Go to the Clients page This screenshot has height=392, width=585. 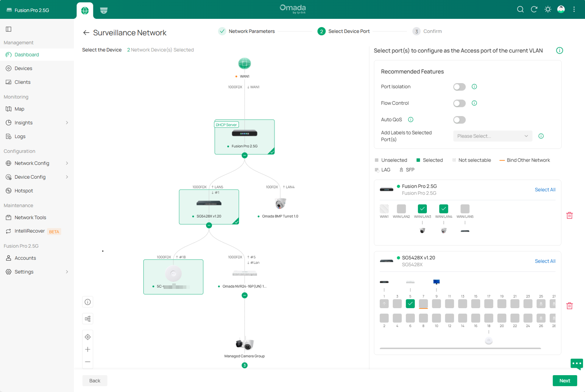point(37,82)
